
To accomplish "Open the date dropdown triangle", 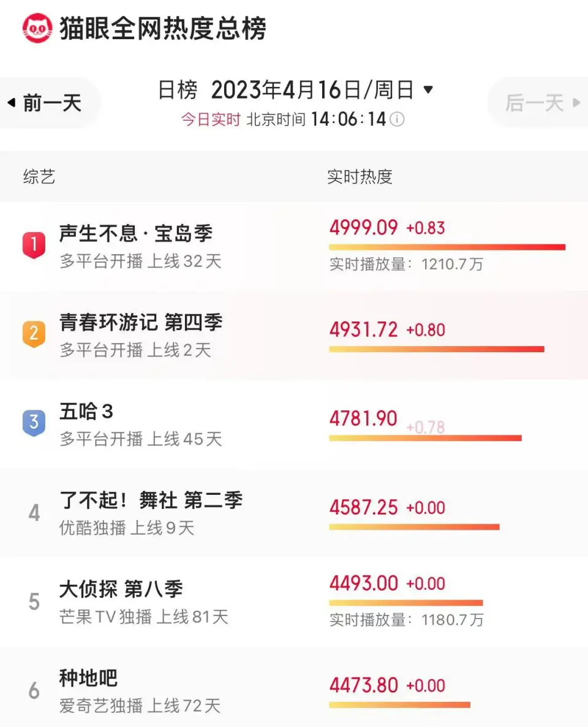I will coord(428,90).
